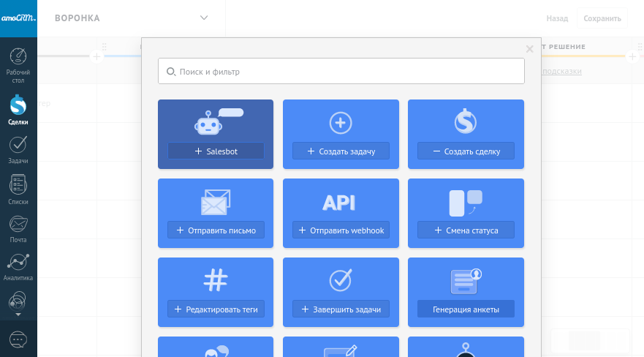
Task: Expand the Воронка pipeline dropdown
Action: (x=204, y=18)
